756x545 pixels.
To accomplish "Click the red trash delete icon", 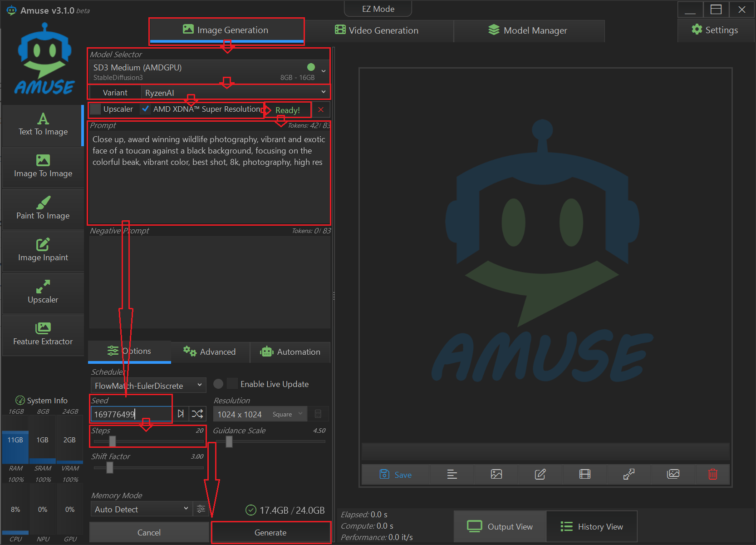I will coord(712,475).
